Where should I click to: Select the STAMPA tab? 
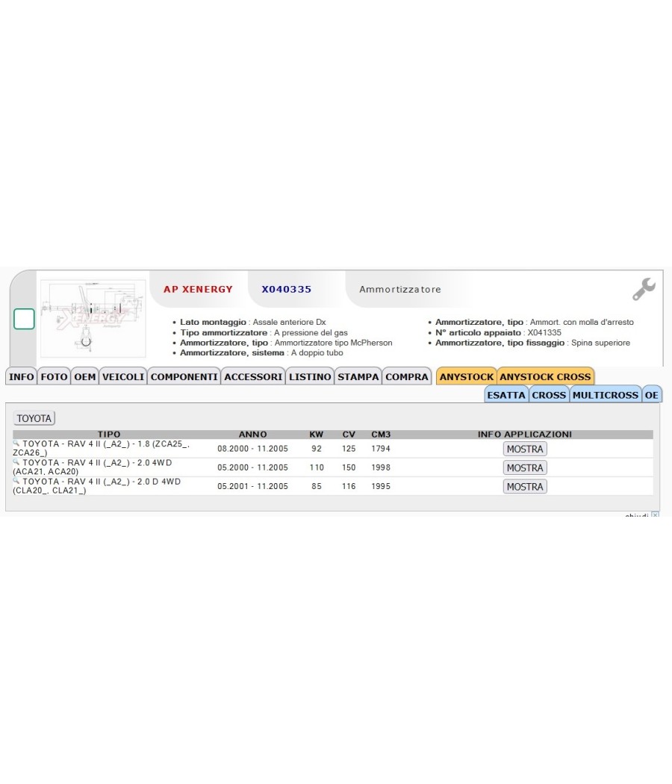point(358,376)
